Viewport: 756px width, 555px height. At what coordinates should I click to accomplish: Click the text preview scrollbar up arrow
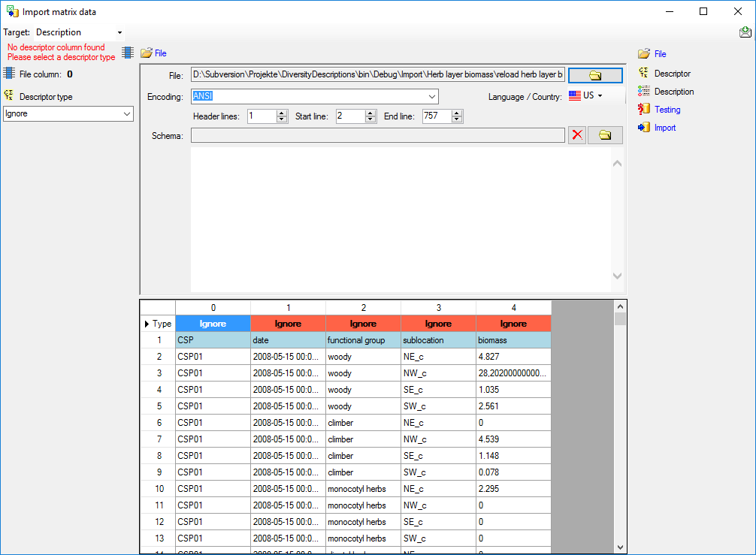tap(617, 164)
